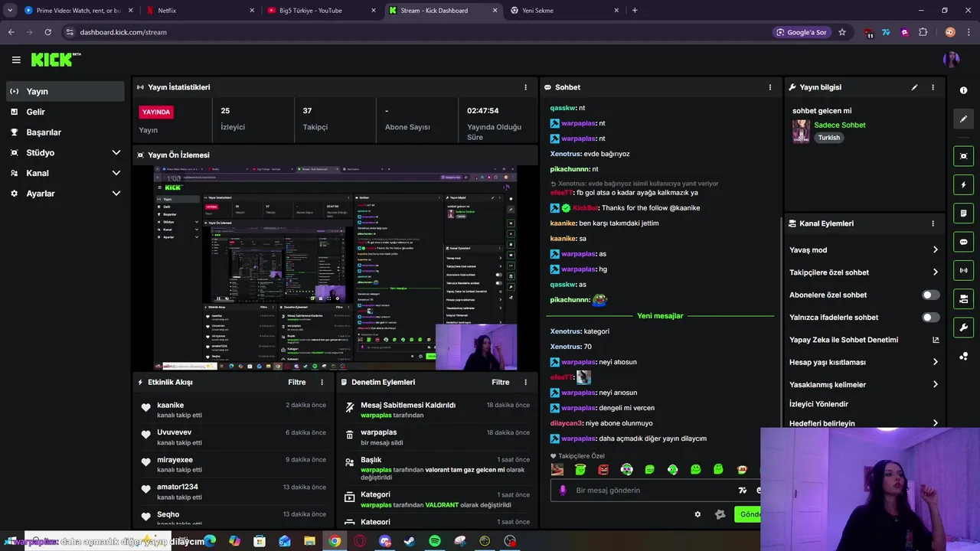Click the star badge icon beside Gönder
980x551 pixels.
click(x=720, y=514)
